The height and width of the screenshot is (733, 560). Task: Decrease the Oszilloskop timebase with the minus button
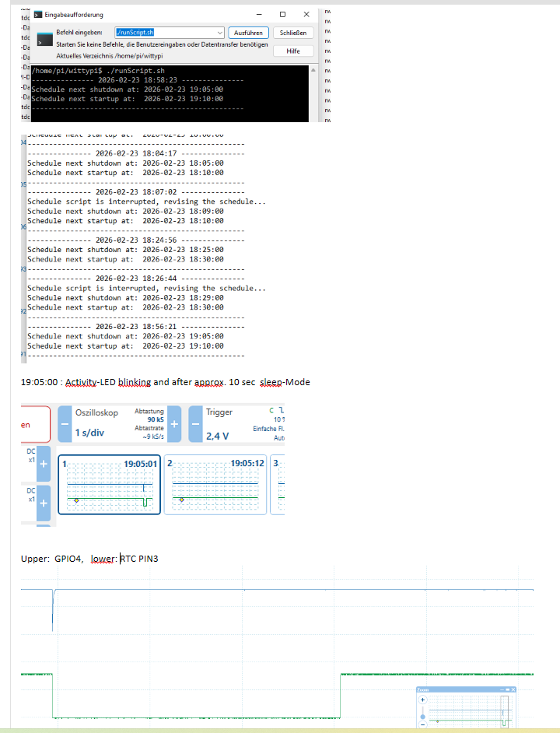point(65,424)
